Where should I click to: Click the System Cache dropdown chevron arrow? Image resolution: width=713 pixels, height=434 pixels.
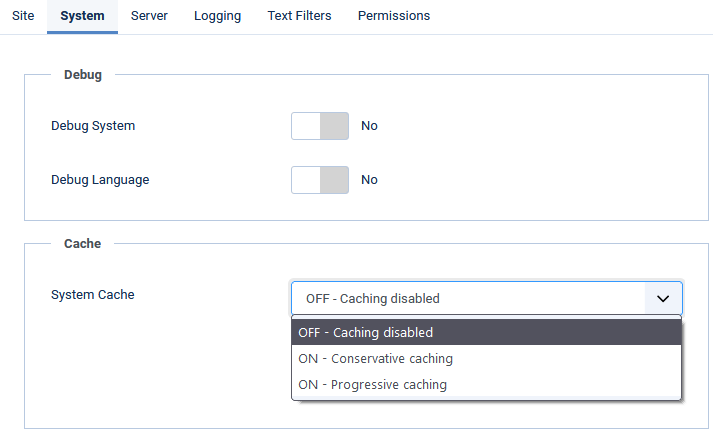pos(662,298)
